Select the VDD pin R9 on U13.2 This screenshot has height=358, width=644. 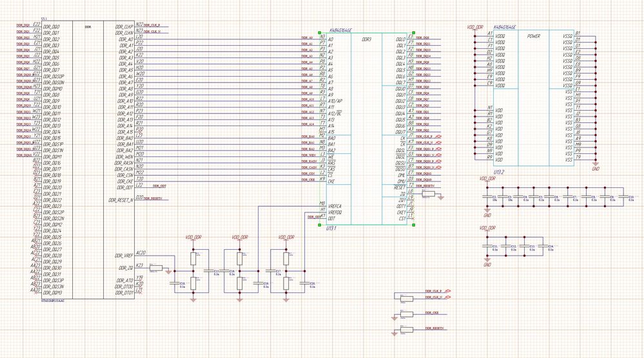click(x=489, y=157)
